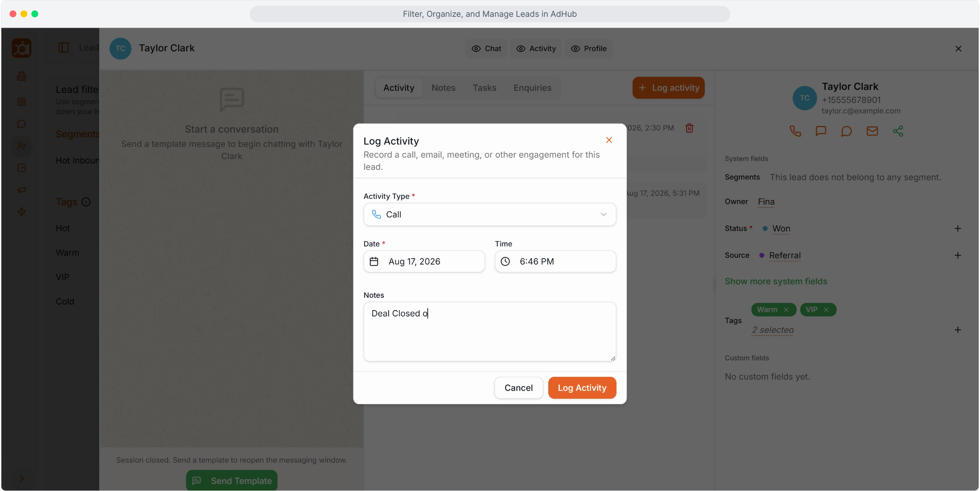Image resolution: width=980 pixels, height=491 pixels.
Task: Open the Activity Type dropdown showing Call
Action: pyautogui.click(x=490, y=214)
